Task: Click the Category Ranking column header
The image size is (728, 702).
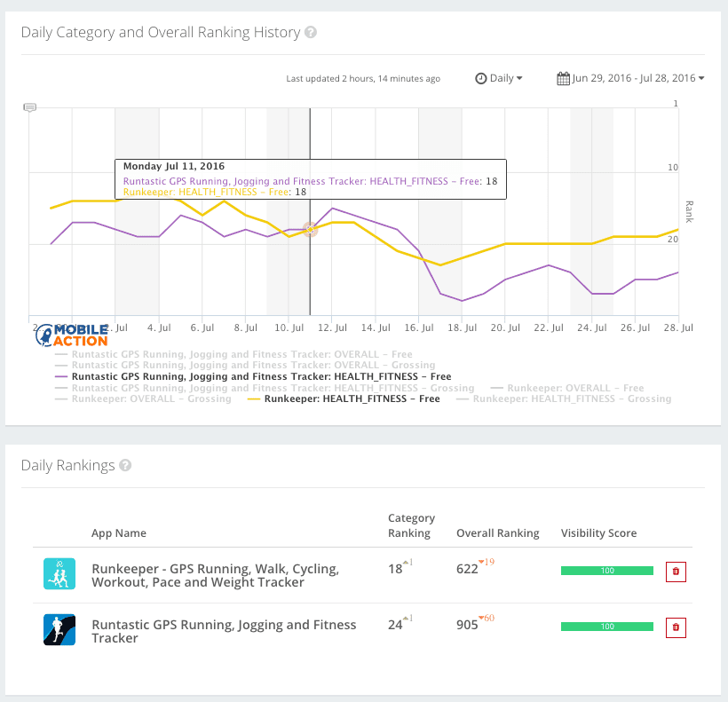Action: (411, 525)
